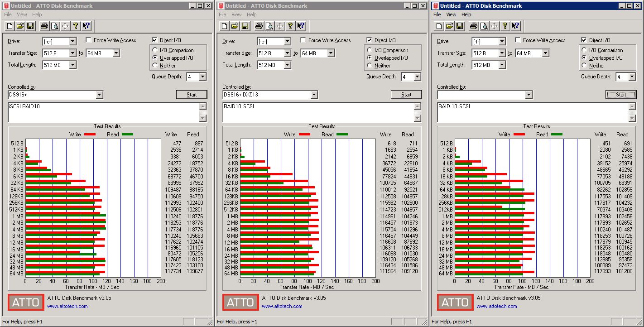Uncheck Direct I/O in the left ATTO window
The image size is (644, 327).
coord(155,40)
